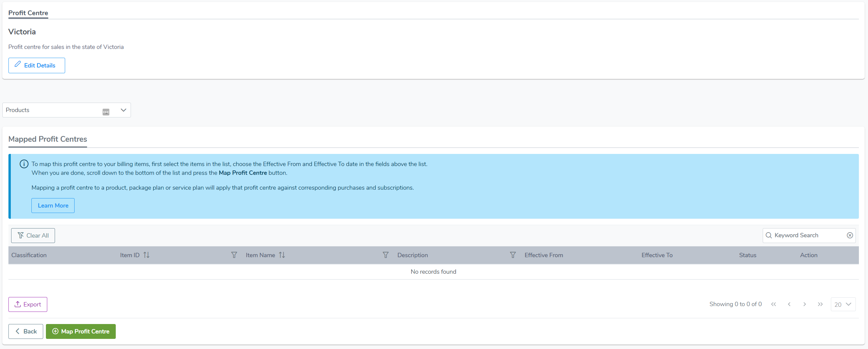The height and width of the screenshot is (349, 868).
Task: Click the info icon in blue banner
Action: pyautogui.click(x=24, y=164)
